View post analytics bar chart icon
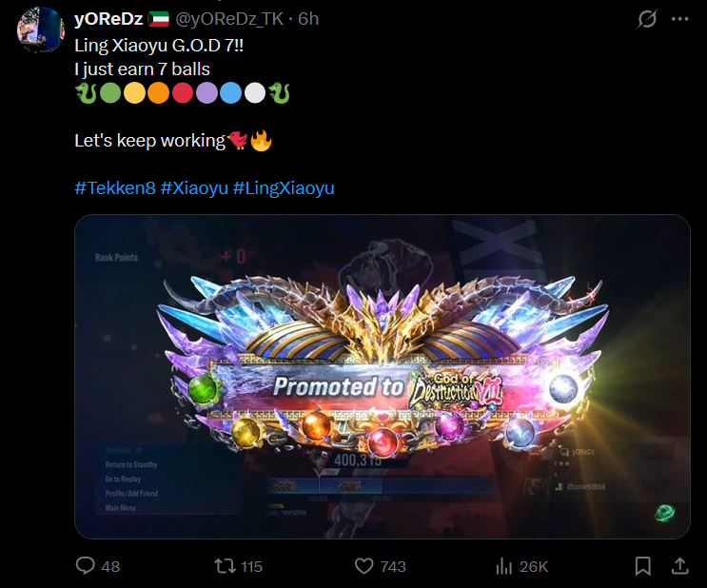 pyautogui.click(x=504, y=566)
